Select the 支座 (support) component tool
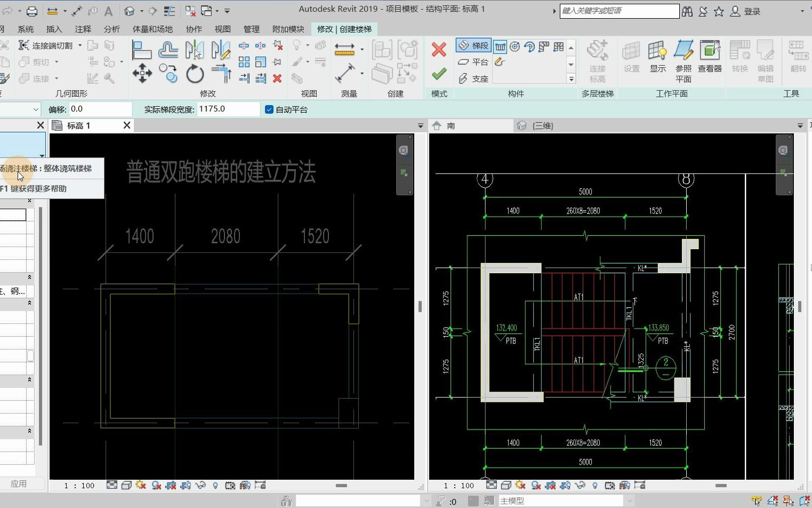Screen dimensions: 812x508 coord(472,78)
